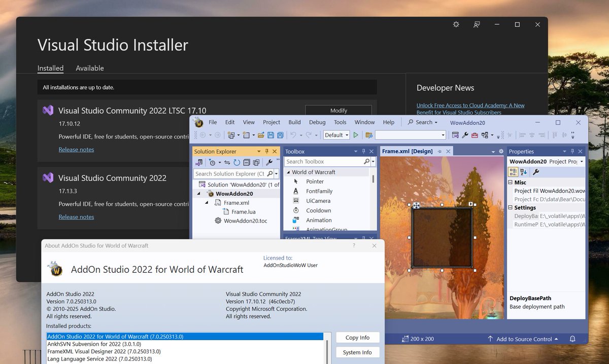Click the New Project icon in toolbar
The height and width of the screenshot is (364, 609).
point(231,135)
